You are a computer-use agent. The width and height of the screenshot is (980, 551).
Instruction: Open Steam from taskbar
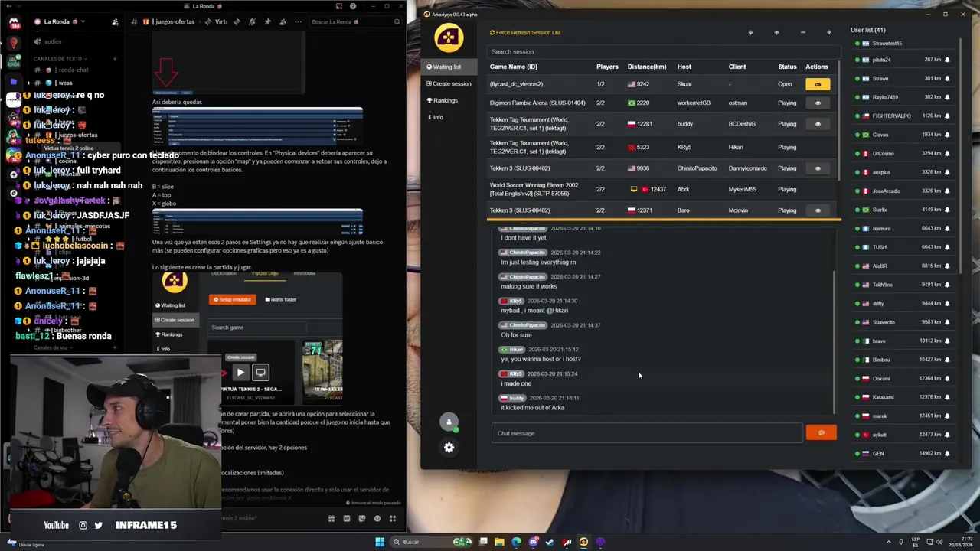coord(550,542)
